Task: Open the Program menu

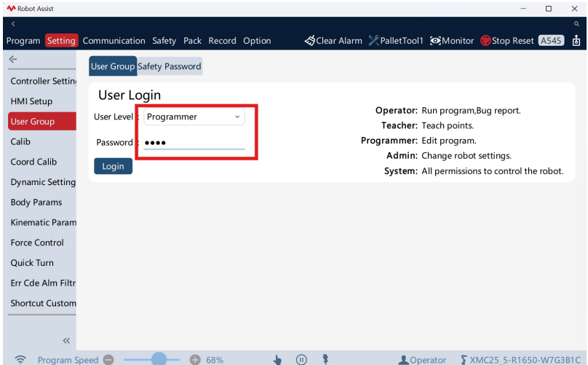Action: pos(23,41)
